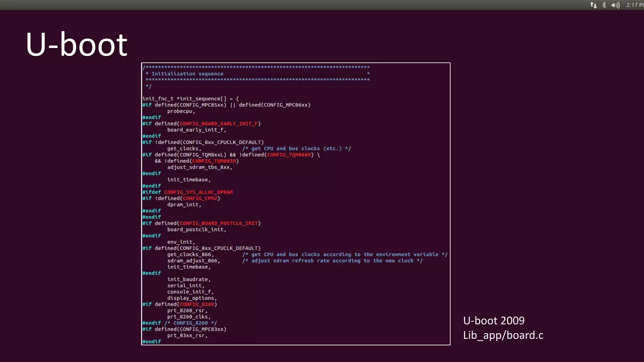The width and height of the screenshot is (644, 362).
Task: Click the '/* get CPU and bus clocks (etc.) */' comment
Action: coord(297,149)
